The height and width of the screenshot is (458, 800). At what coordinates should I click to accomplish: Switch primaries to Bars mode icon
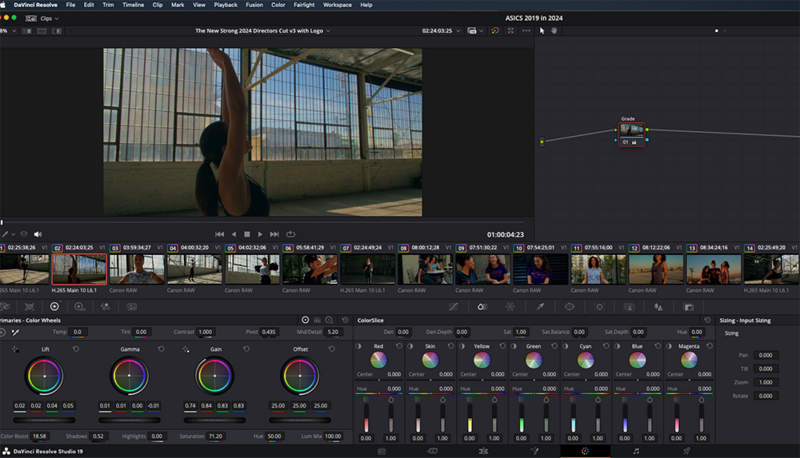click(317, 320)
